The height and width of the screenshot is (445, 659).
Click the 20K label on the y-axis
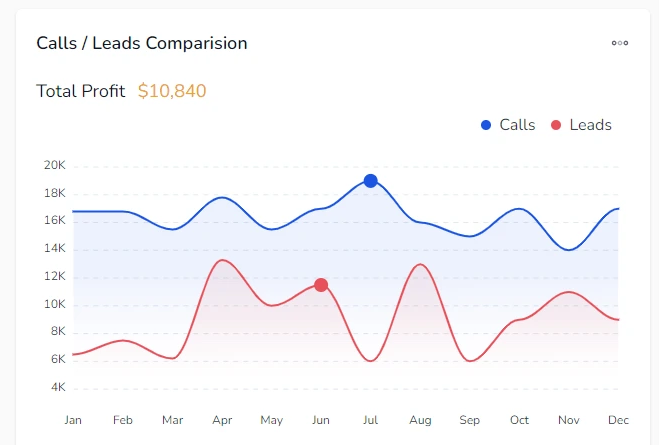pyautogui.click(x=54, y=165)
